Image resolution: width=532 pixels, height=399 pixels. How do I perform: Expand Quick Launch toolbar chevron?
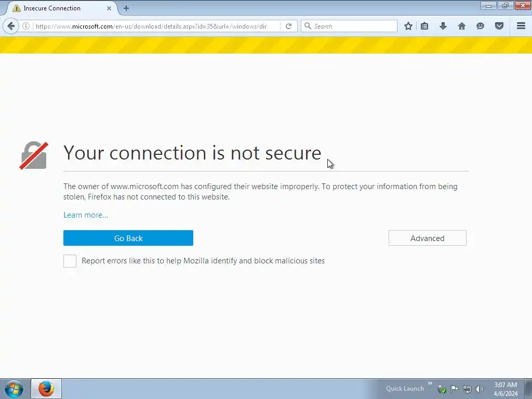(430, 383)
